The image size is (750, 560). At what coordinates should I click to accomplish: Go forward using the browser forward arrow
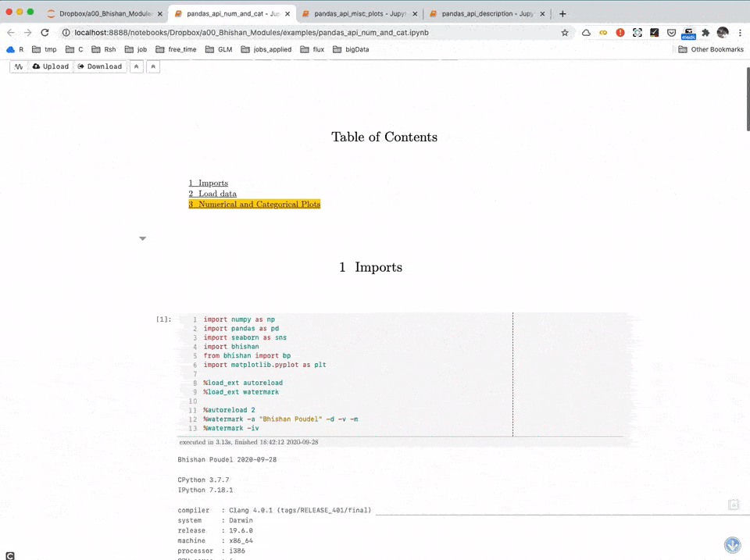(x=28, y=33)
